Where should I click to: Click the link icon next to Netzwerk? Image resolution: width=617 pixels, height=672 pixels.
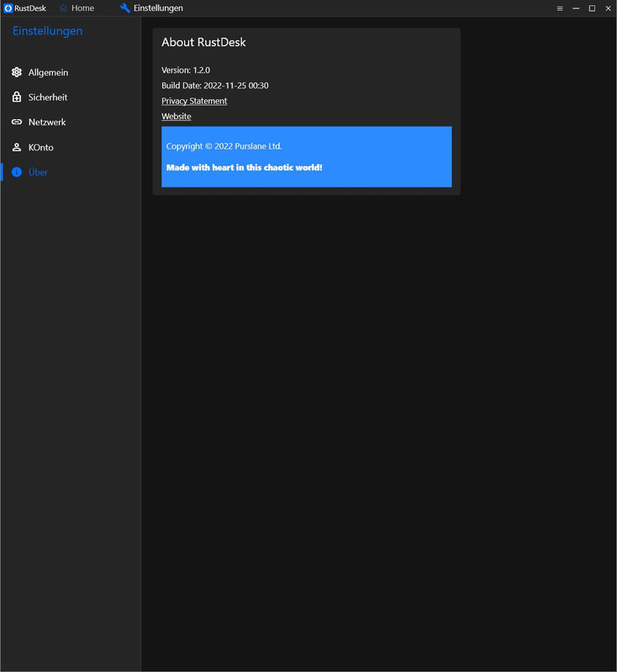tap(17, 122)
